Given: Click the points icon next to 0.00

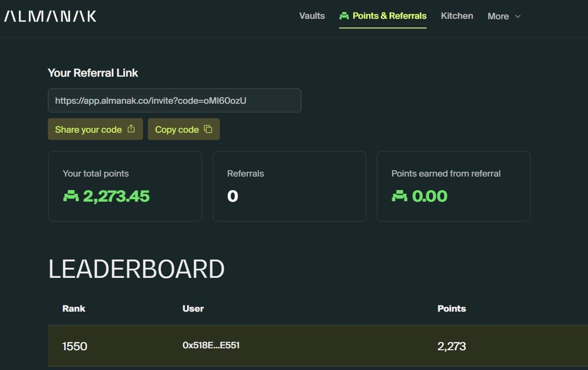Looking at the screenshot, I should click(400, 196).
